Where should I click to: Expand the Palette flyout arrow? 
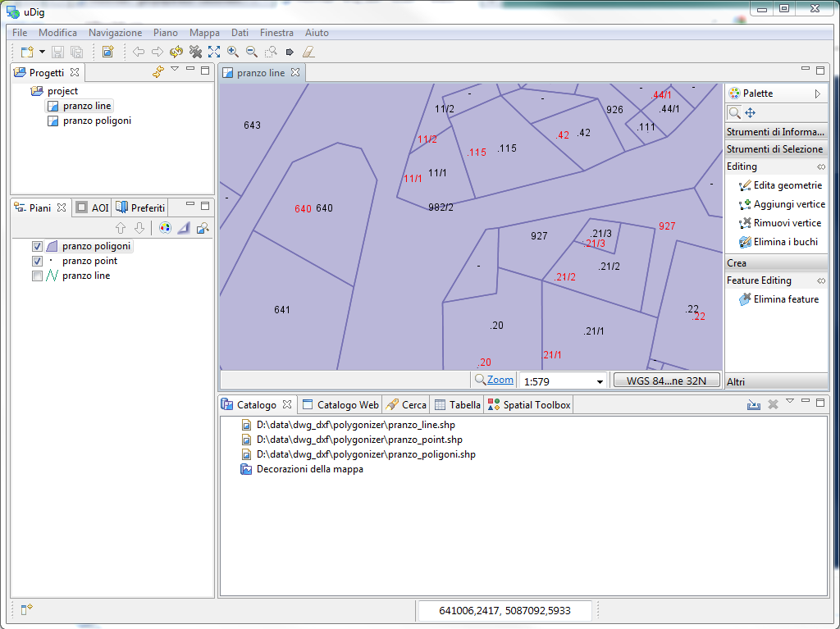click(x=818, y=93)
